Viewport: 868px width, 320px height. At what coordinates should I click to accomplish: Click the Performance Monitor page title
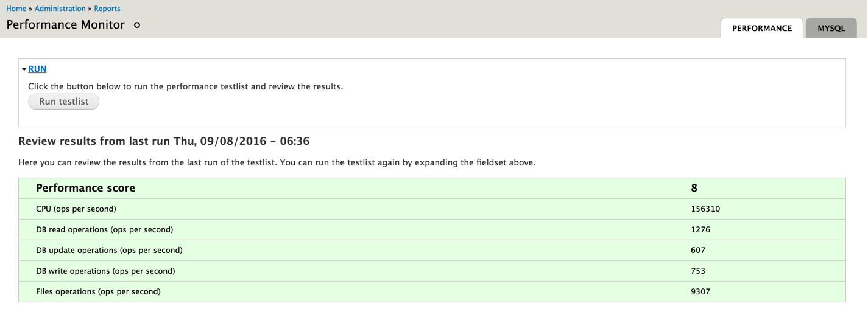point(66,25)
